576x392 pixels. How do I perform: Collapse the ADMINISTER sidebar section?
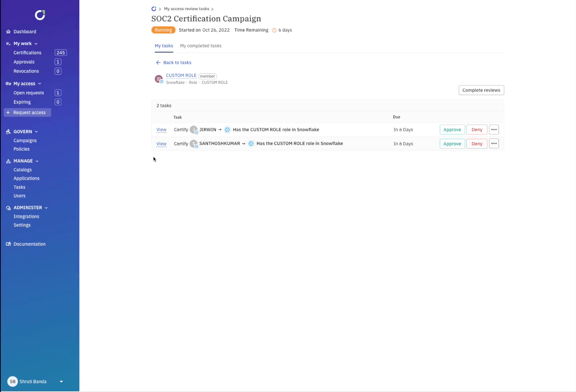[46, 208]
